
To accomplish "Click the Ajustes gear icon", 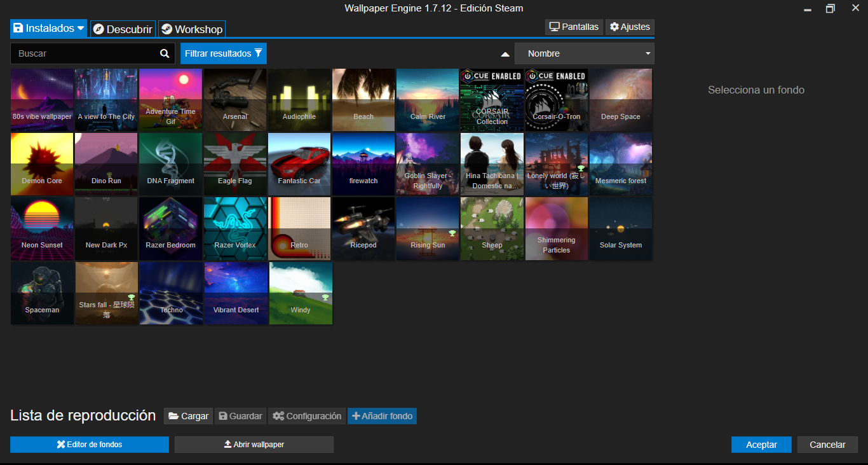I will [613, 27].
